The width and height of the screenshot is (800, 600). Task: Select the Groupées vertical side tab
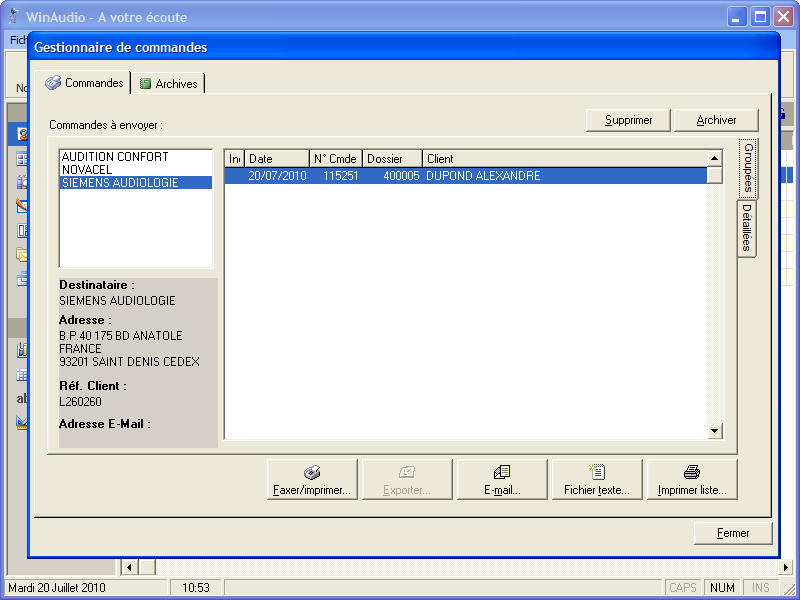pos(748,168)
